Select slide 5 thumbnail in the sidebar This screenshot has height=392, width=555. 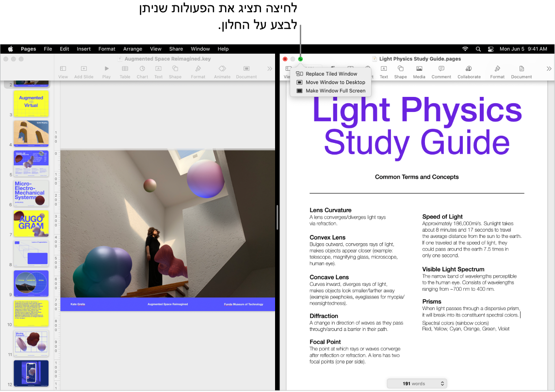click(x=31, y=163)
